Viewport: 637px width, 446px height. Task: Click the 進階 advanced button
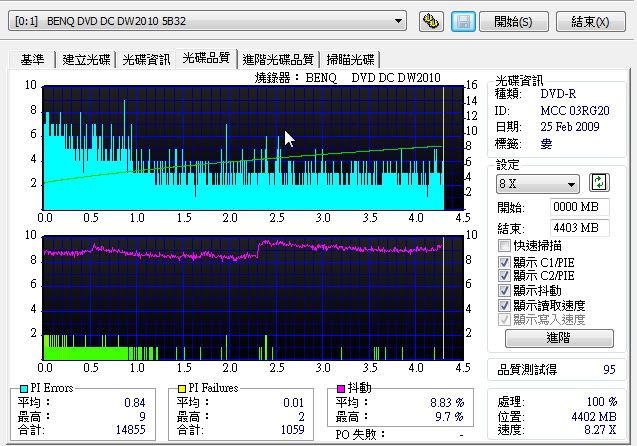coord(559,338)
